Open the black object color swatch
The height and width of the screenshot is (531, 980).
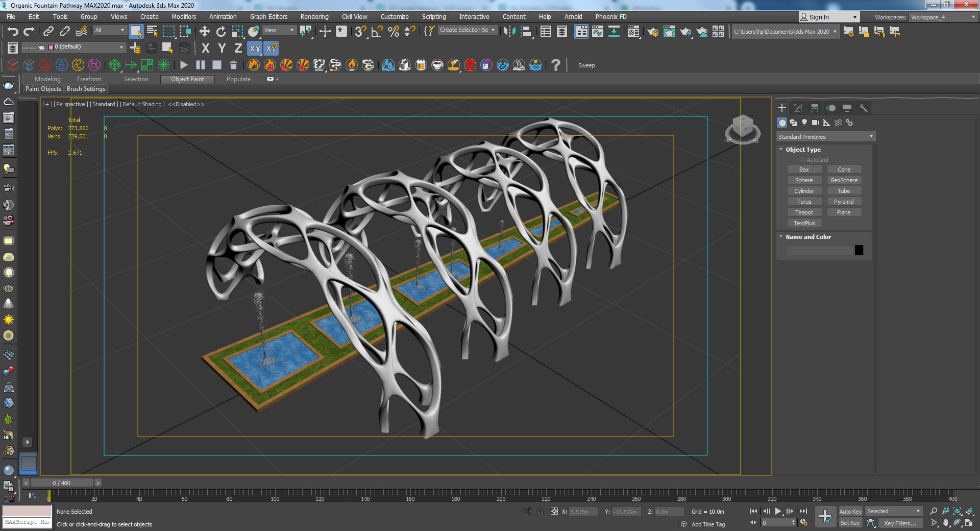(859, 250)
